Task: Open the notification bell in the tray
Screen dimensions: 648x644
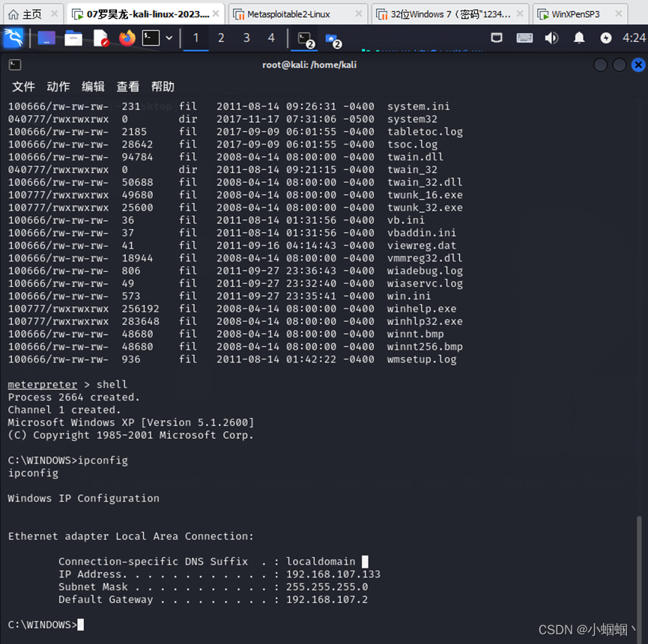Action: click(579, 38)
